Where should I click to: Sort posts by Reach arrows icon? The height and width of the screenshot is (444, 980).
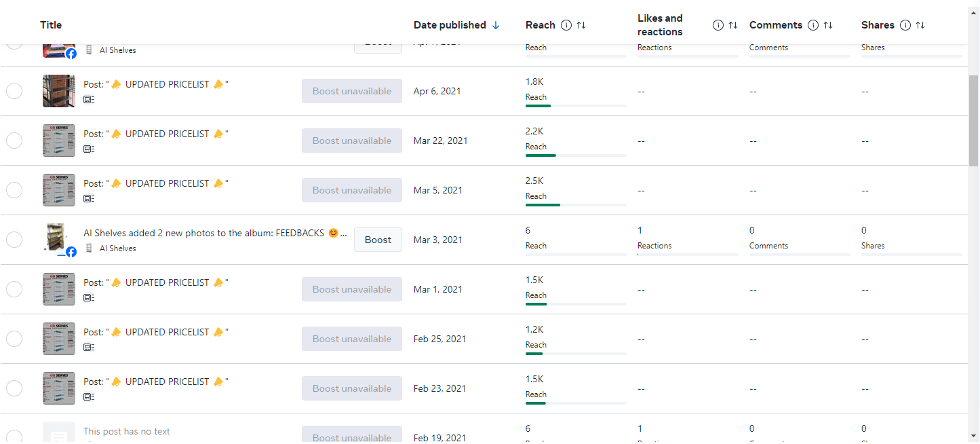(x=581, y=25)
